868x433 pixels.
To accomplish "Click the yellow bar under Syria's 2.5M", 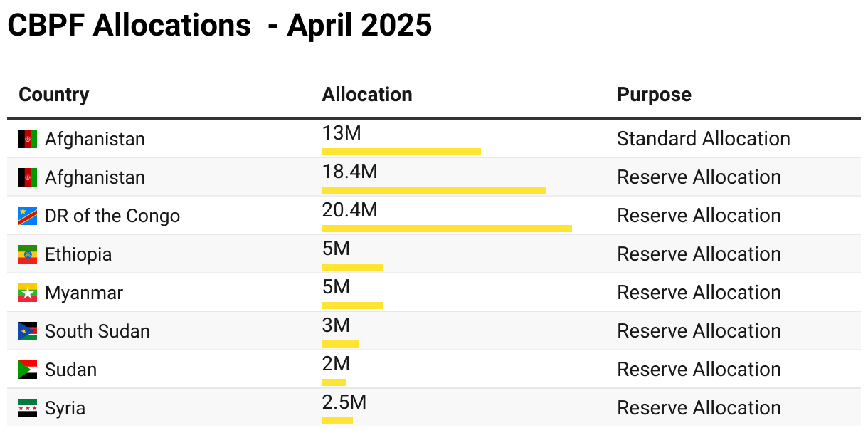I will 337,421.
